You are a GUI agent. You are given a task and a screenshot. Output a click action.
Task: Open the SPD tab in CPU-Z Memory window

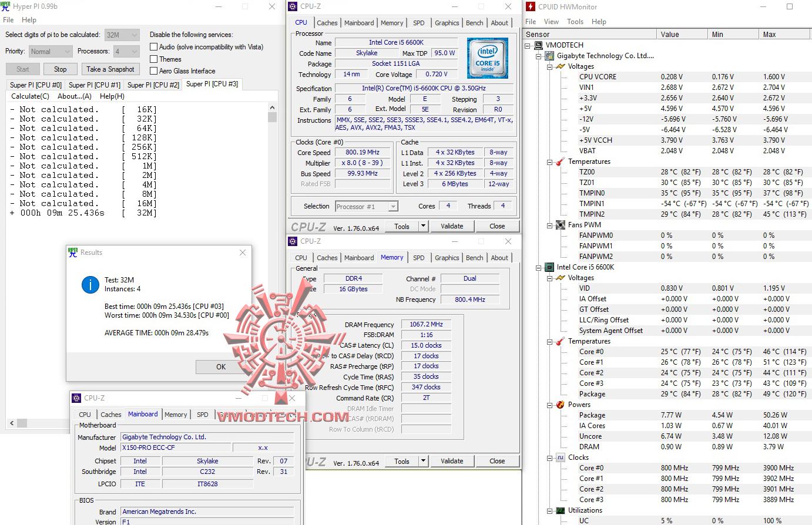pos(418,258)
